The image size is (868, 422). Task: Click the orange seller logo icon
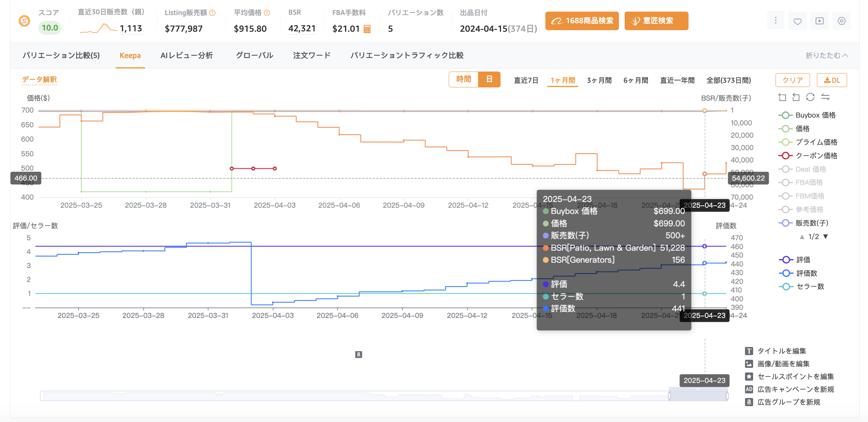pos(24,21)
